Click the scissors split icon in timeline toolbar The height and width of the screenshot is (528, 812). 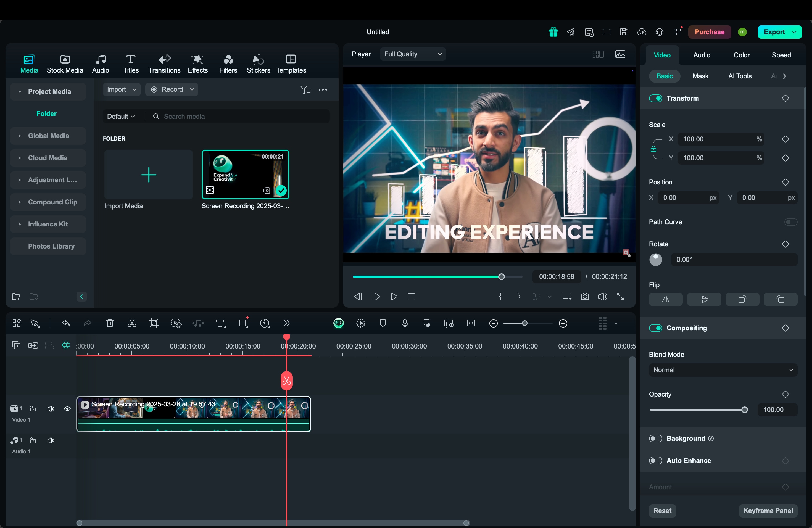pyautogui.click(x=132, y=323)
